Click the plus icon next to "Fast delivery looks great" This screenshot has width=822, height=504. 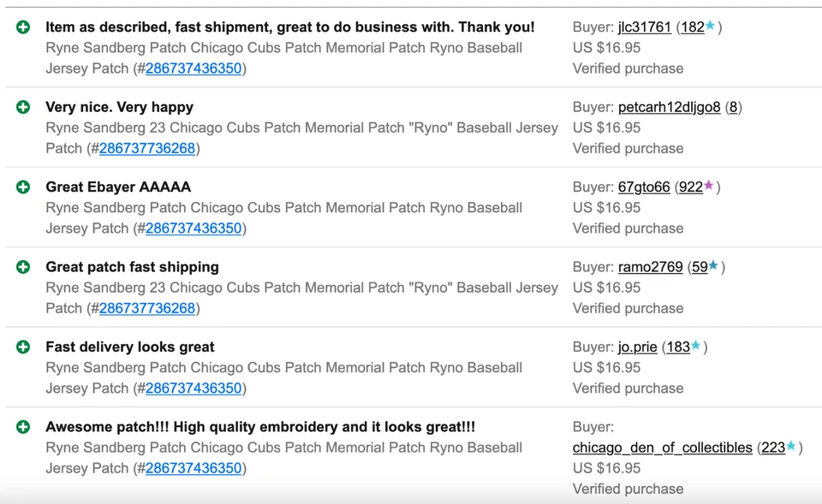click(x=23, y=347)
